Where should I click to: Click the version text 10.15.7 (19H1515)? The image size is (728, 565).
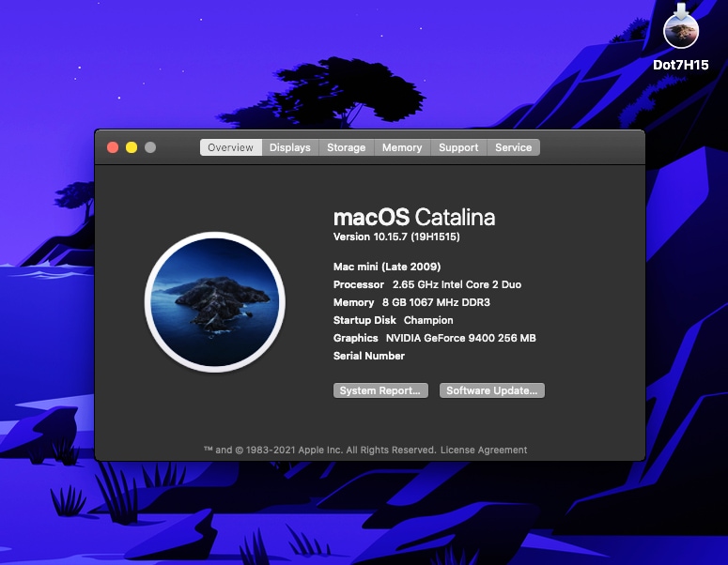click(396, 237)
